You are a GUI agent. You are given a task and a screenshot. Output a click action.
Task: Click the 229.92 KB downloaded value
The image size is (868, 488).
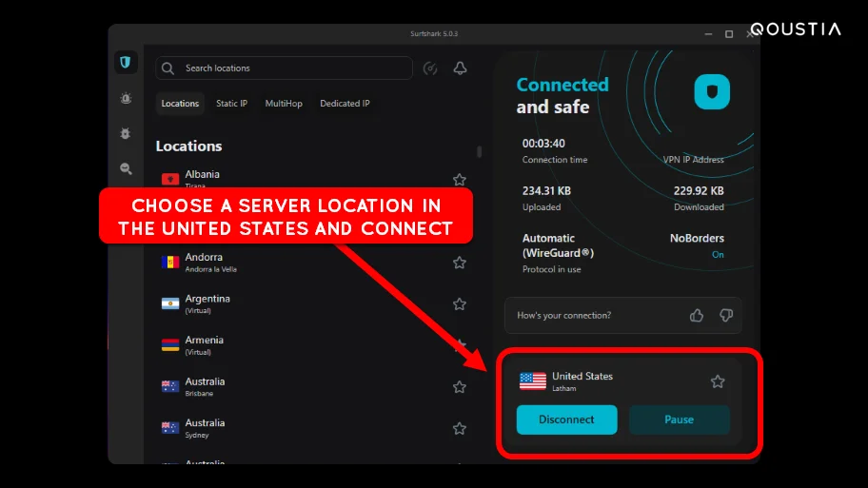coord(699,191)
